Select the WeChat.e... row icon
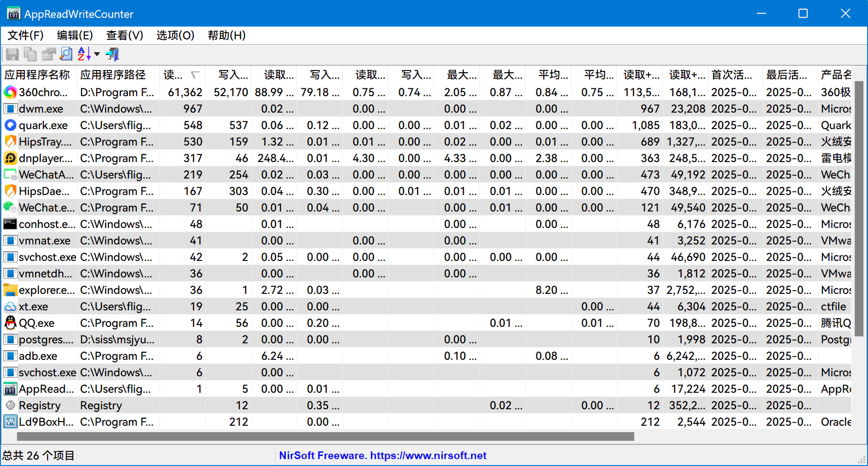The width and height of the screenshot is (868, 466). [x=10, y=208]
